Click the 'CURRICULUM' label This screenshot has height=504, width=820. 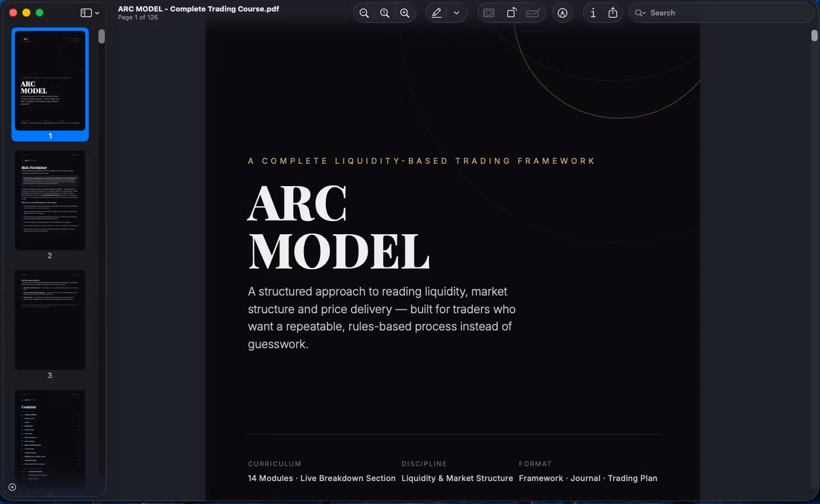[274, 464]
